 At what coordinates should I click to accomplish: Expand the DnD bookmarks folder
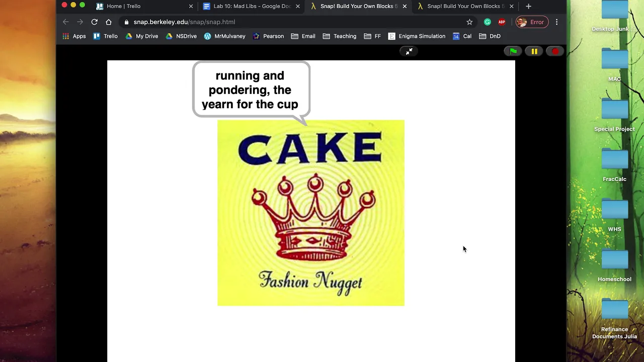coord(490,36)
